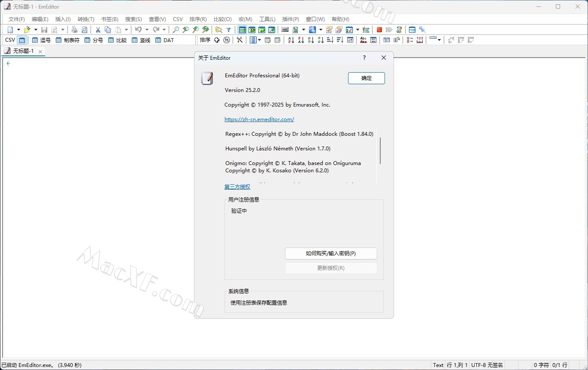The width and height of the screenshot is (588, 370).
Task: Toggle DAT separated mode
Action: point(164,40)
